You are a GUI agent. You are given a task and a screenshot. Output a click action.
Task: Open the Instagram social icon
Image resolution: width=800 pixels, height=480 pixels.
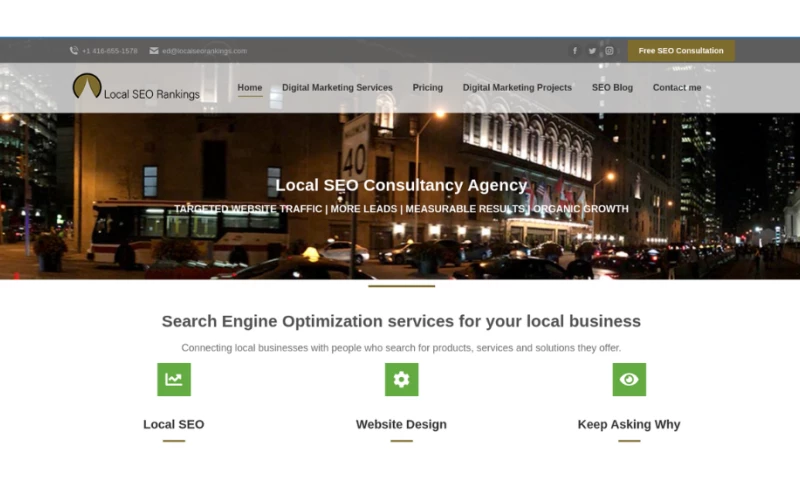[609, 51]
